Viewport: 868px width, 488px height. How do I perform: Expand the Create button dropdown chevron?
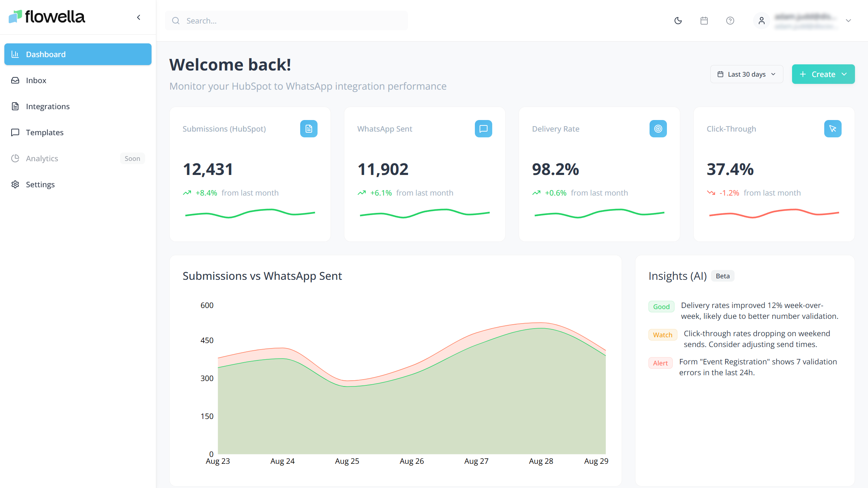844,74
